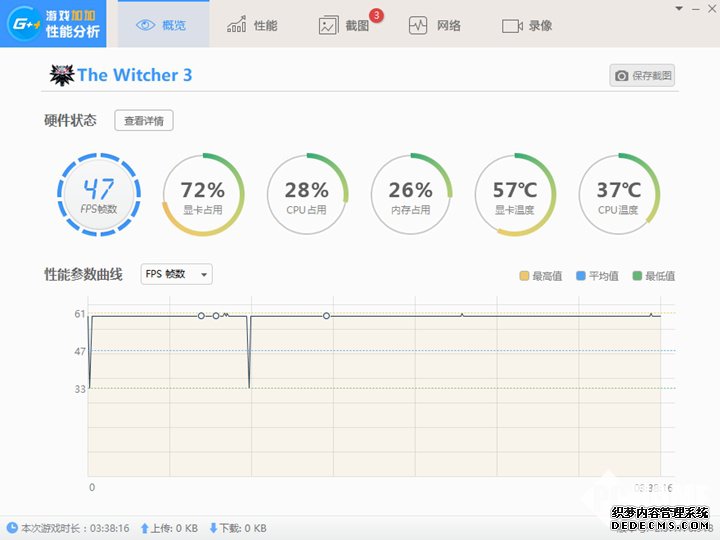Click the red notification badge showing 3
Image resolution: width=720 pixels, height=540 pixels.
click(376, 15)
